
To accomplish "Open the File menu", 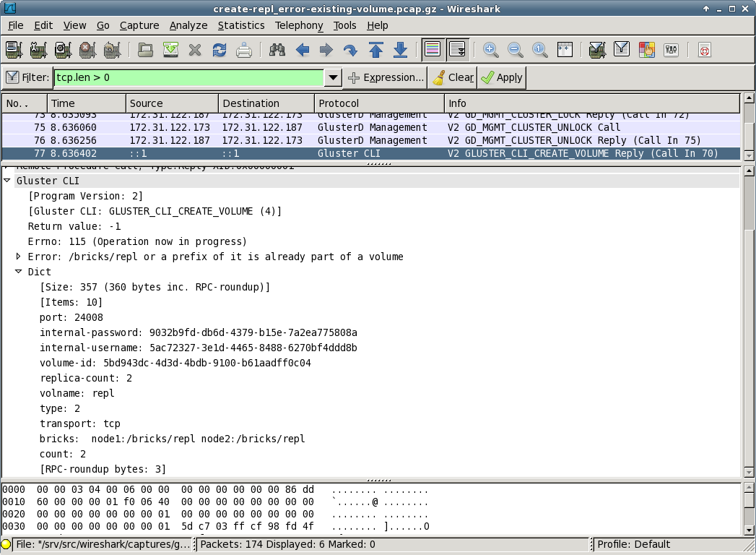I will pos(15,25).
